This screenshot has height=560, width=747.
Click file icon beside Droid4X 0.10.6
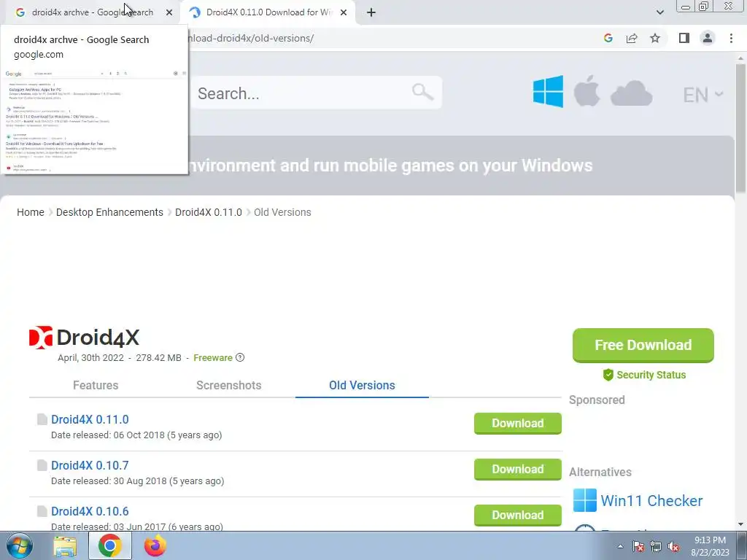42,511
